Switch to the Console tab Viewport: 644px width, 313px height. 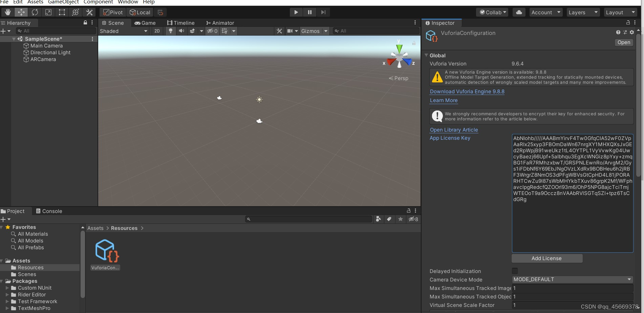tap(51, 211)
